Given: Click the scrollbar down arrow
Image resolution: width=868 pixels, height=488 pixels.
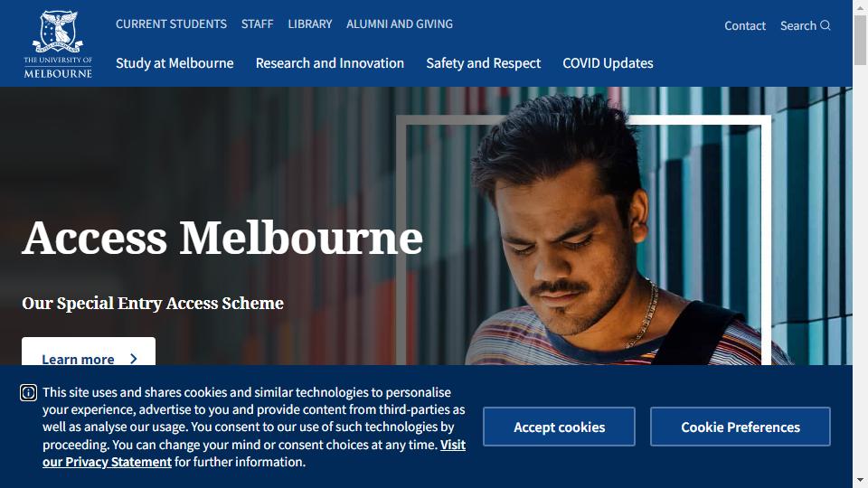Looking at the screenshot, I should pyautogui.click(x=860, y=480).
